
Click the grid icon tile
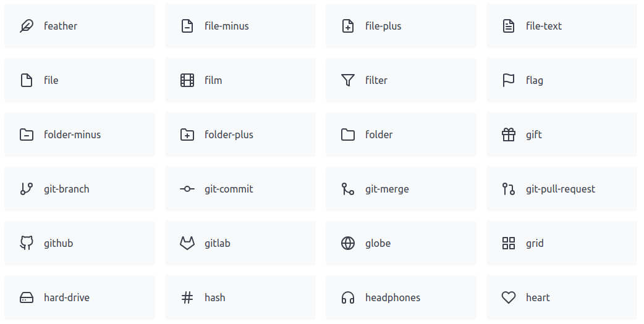tap(561, 243)
